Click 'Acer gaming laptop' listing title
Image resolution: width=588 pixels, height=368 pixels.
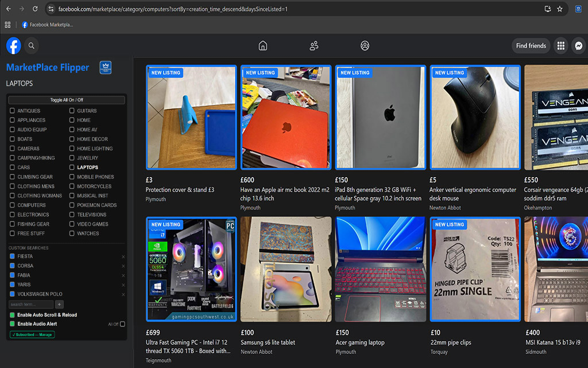360,342
